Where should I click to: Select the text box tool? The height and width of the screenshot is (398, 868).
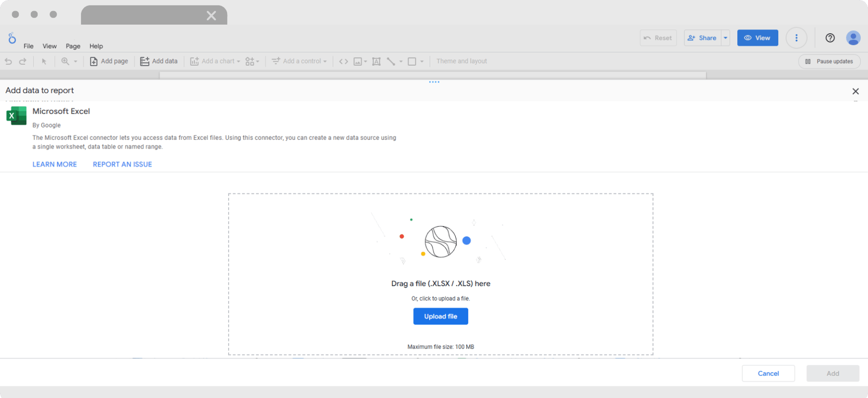point(376,61)
